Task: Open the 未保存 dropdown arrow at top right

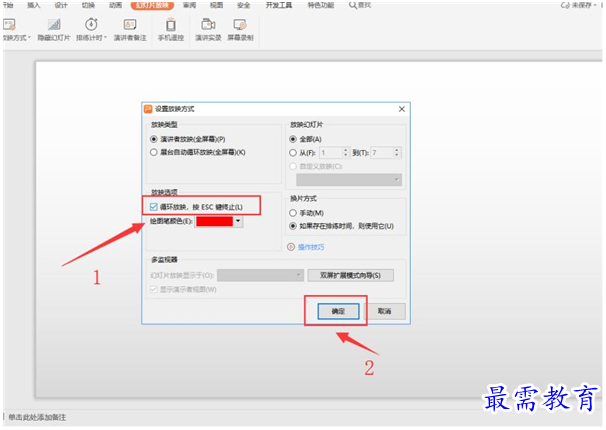Action: click(x=596, y=5)
